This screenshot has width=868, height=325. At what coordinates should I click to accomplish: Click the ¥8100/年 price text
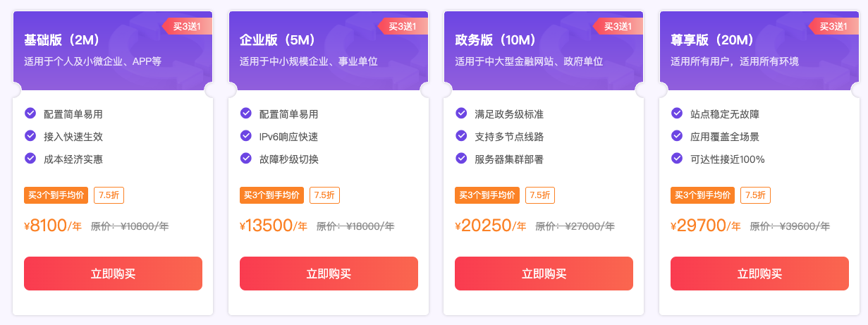pos(54,226)
